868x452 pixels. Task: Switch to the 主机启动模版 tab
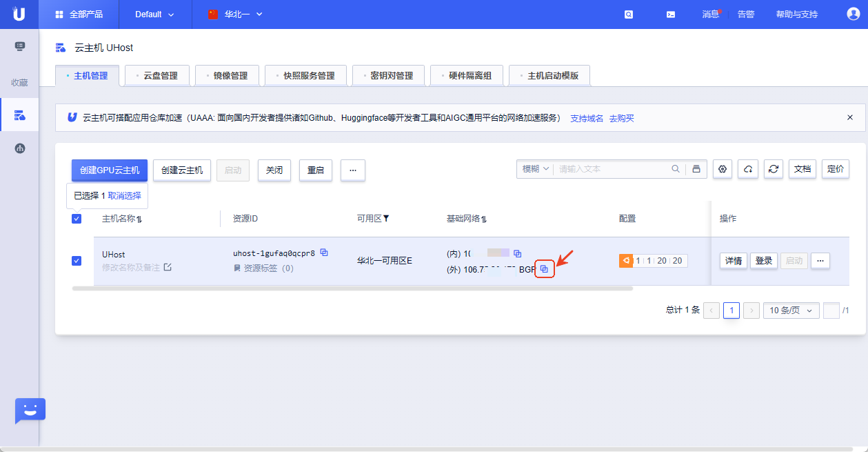tap(549, 75)
